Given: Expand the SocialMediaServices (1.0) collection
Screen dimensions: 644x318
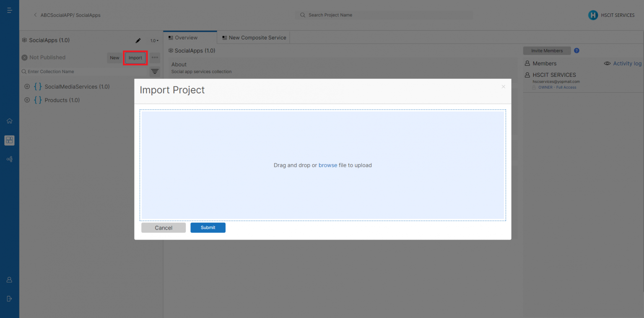Looking at the screenshot, I should (27, 86).
